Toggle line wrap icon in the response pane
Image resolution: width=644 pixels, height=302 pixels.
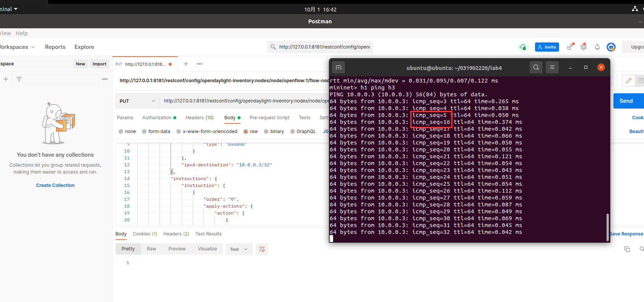pos(262,249)
